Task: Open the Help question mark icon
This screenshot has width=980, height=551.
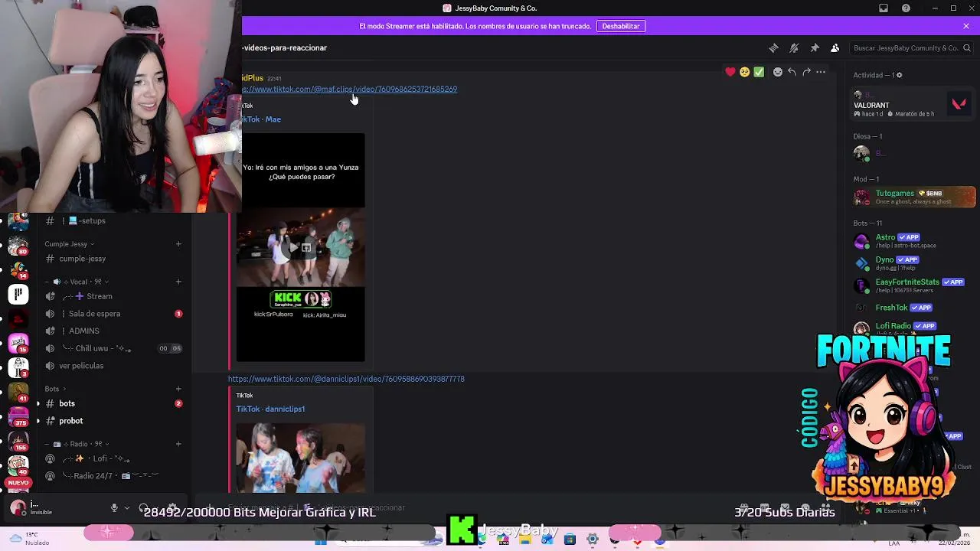Action: [x=906, y=8]
